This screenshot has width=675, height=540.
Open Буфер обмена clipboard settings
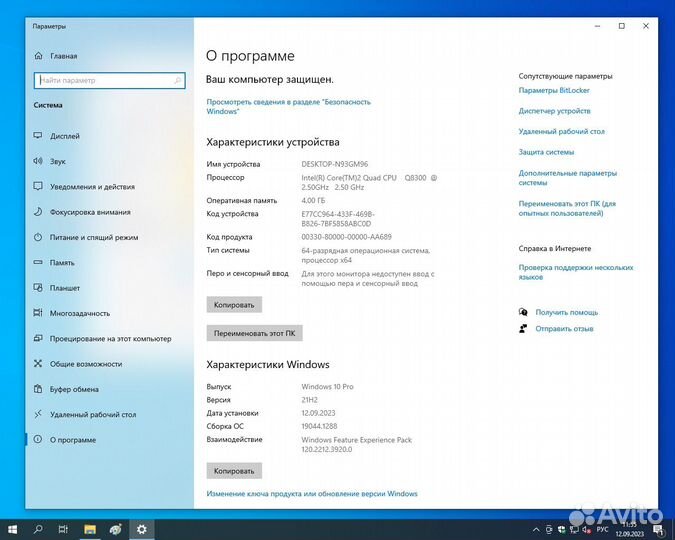point(74,389)
